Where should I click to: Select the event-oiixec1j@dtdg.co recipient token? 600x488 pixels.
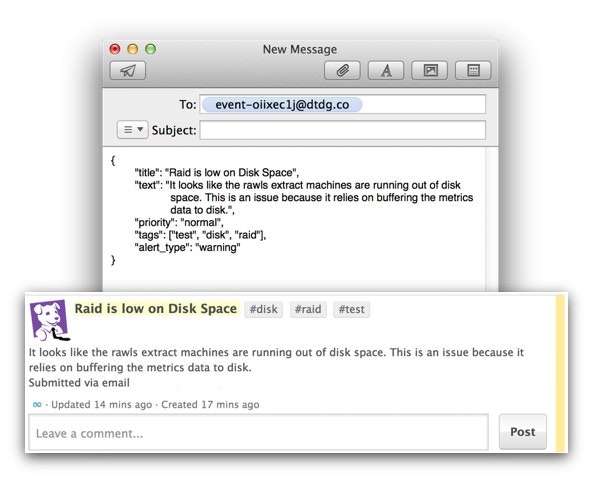coord(281,104)
